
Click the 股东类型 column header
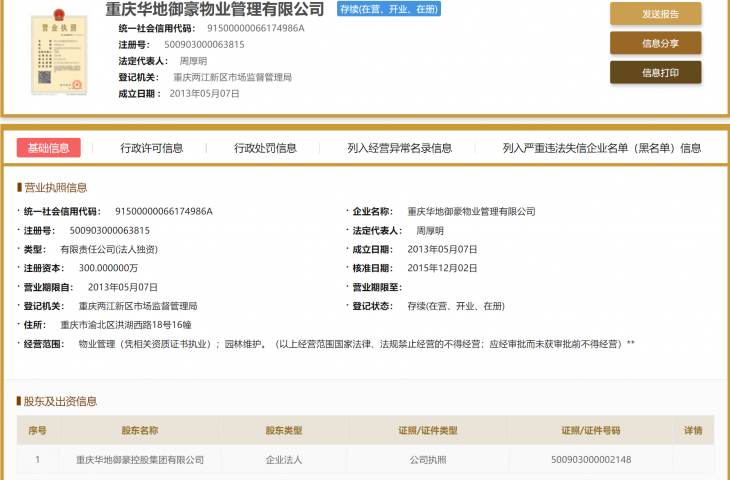click(x=284, y=431)
